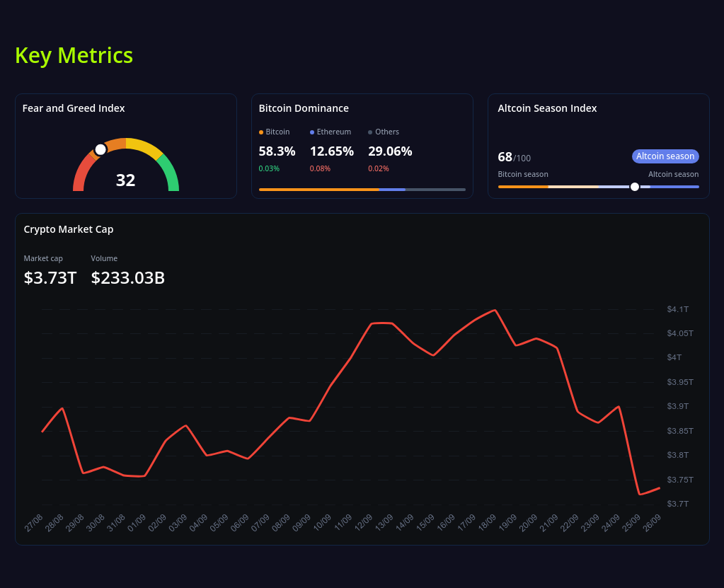The image size is (724, 588).
Task: Click the orange Bitcoin legend dot
Action: point(261,132)
